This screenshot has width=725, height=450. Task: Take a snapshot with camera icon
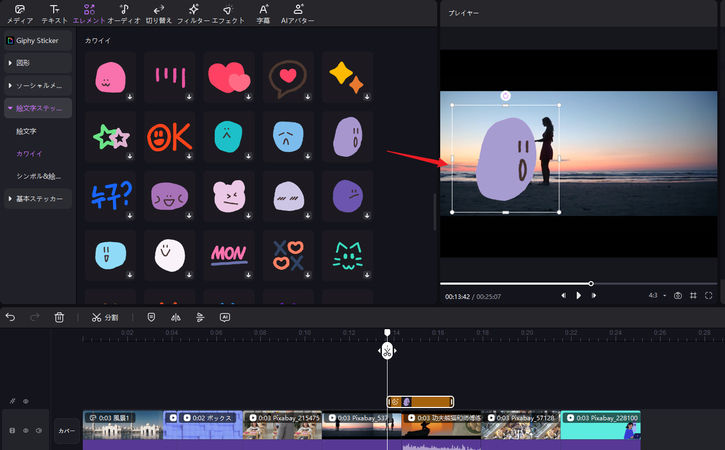678,296
